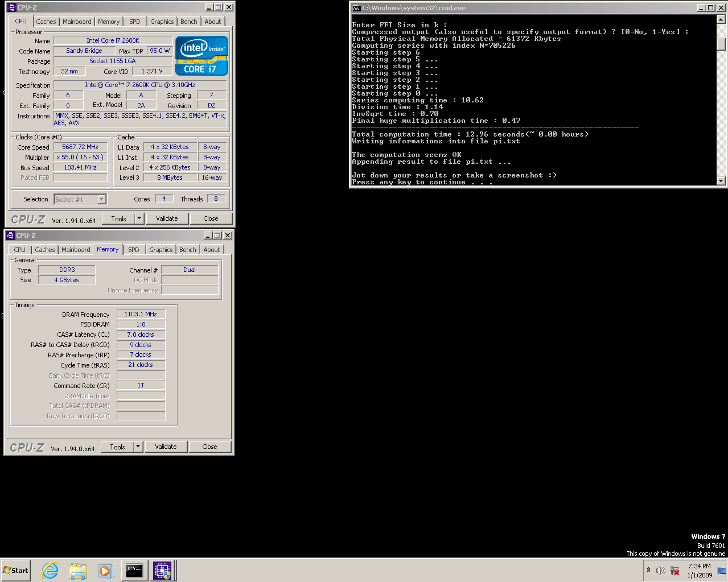
Task: Open Graphics tab in lower CPU-Z window
Action: point(161,250)
